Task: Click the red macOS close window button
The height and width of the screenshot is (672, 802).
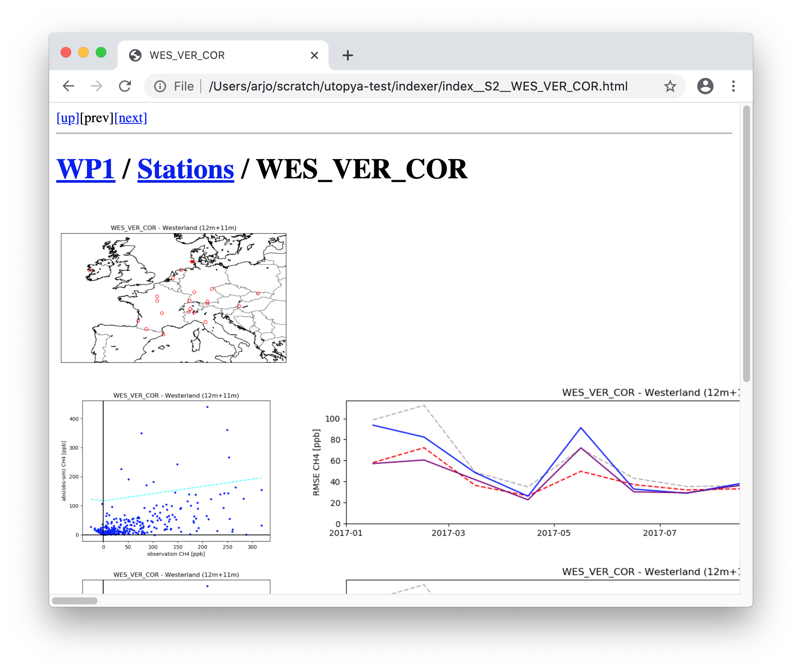Action: [x=66, y=52]
